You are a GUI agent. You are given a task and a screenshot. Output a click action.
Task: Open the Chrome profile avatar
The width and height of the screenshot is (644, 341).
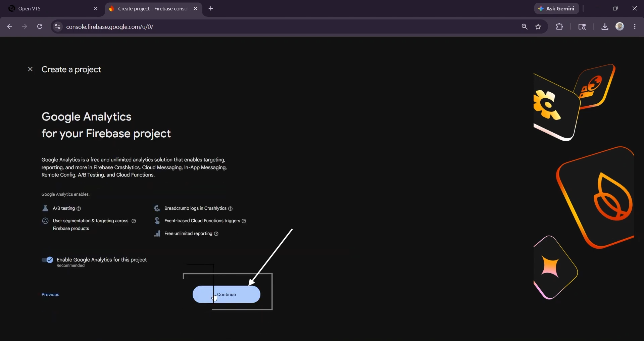620,27
